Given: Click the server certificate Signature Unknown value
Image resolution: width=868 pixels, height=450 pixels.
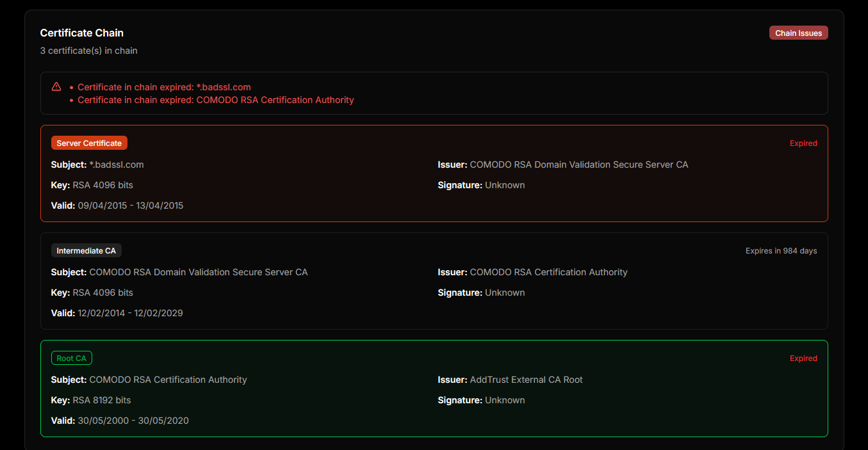Looking at the screenshot, I should (505, 185).
